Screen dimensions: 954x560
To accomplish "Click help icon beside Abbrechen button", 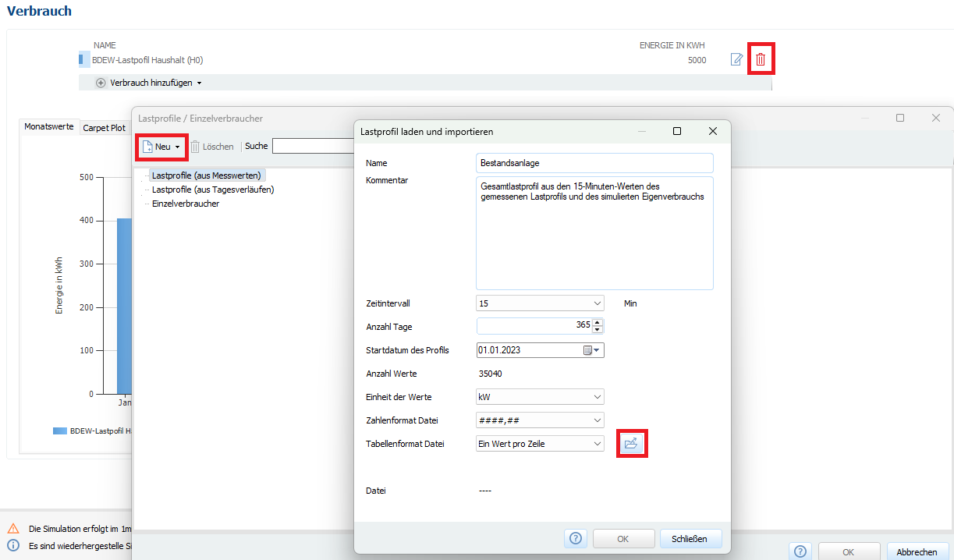I will [x=800, y=551].
